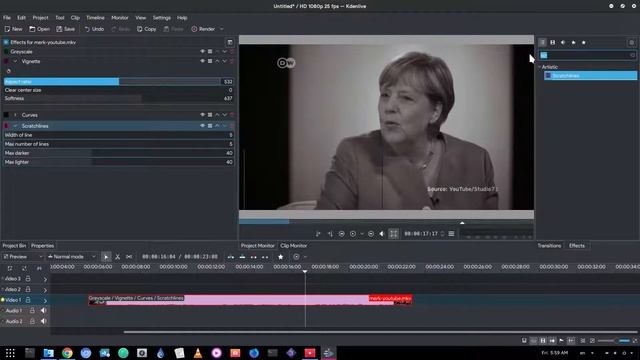Toggle Greyscale effect eye visibility
Screen dimensions: 640x360
202,52
